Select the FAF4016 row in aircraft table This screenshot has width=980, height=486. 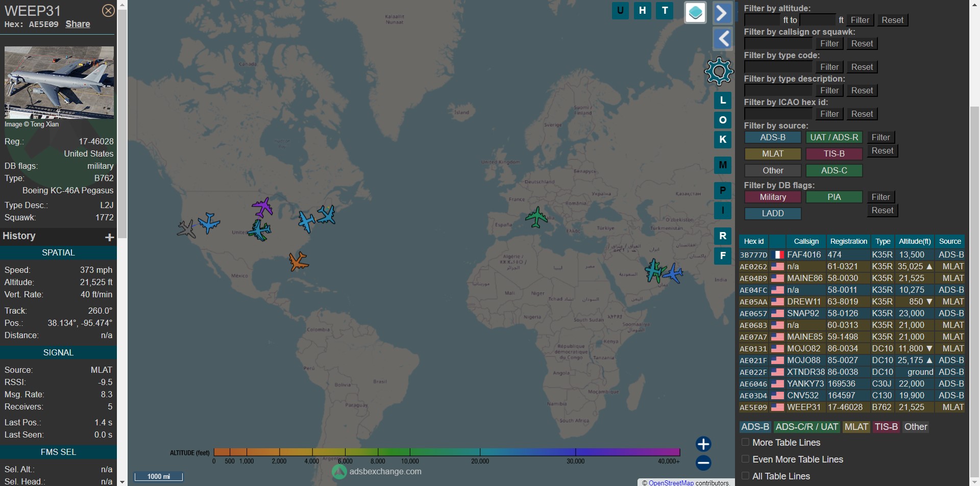[x=851, y=254]
